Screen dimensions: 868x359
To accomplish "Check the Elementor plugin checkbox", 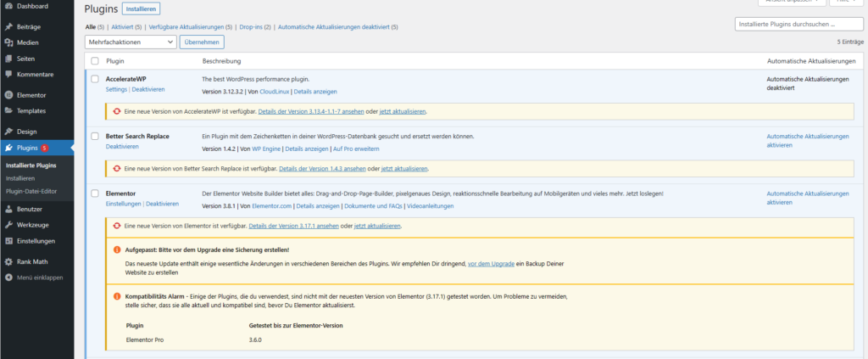I will point(95,194).
